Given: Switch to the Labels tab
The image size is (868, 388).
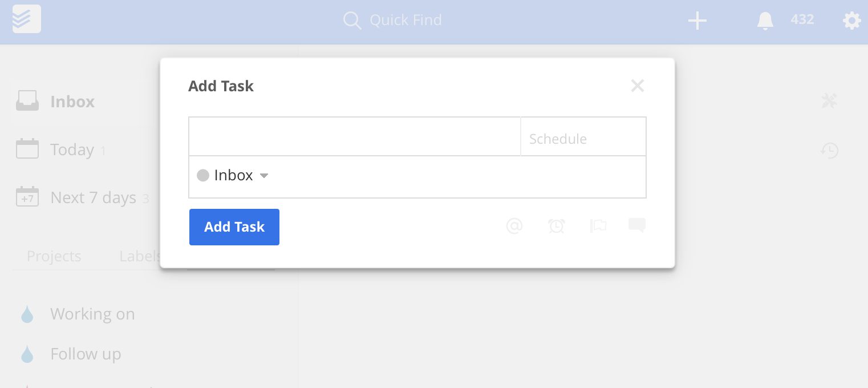Looking at the screenshot, I should (x=140, y=256).
